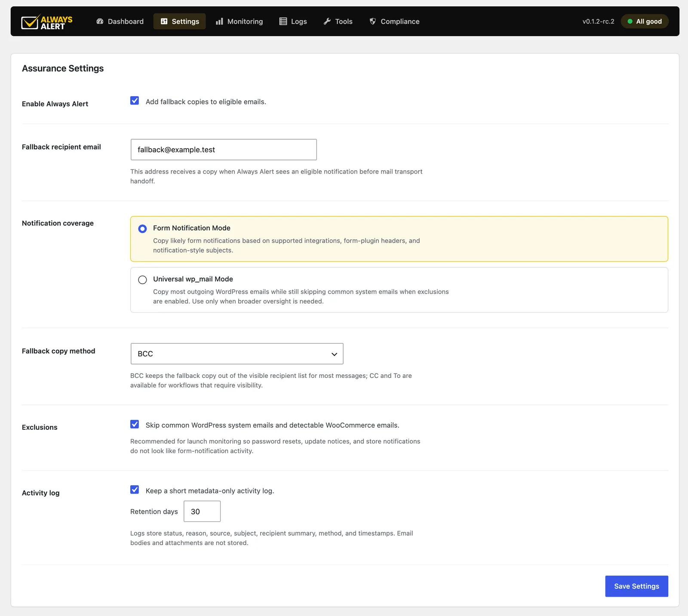This screenshot has width=688, height=616.
Task: Click the Save Settings button
Action: 637,586
